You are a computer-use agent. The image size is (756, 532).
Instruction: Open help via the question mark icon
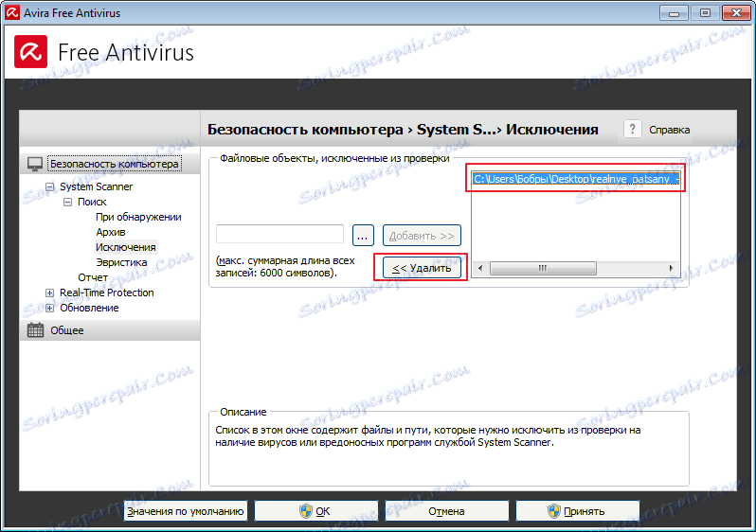(632, 129)
